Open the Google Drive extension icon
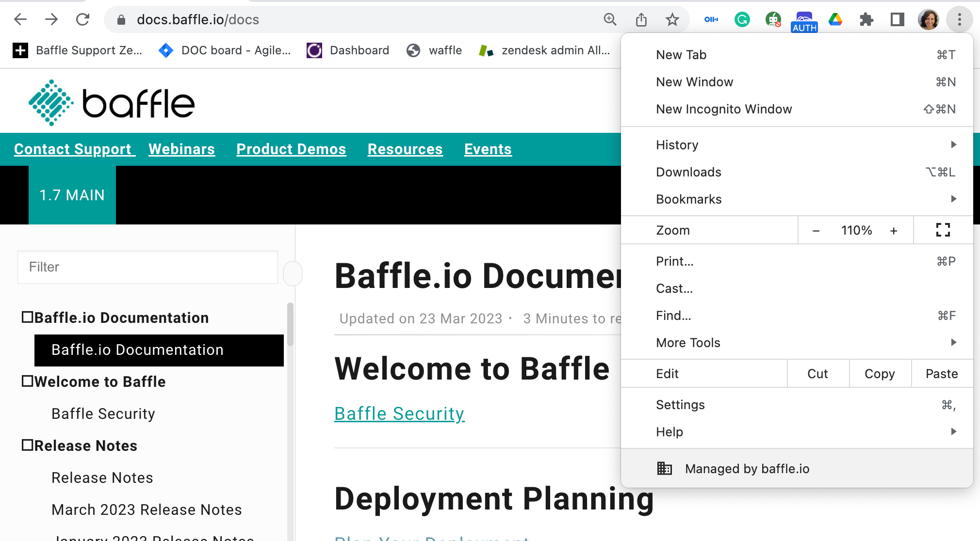 point(835,19)
